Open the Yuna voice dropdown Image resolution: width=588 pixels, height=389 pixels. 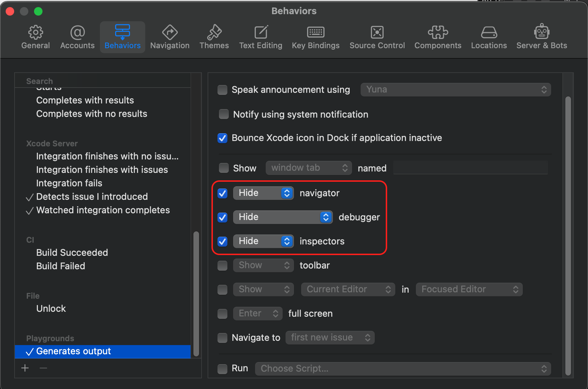coord(456,90)
